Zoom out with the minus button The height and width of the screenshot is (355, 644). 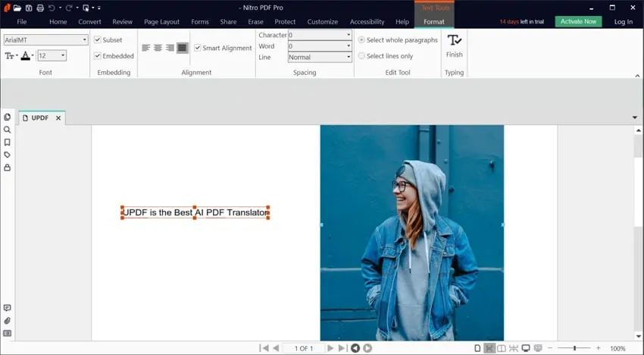tap(550, 348)
